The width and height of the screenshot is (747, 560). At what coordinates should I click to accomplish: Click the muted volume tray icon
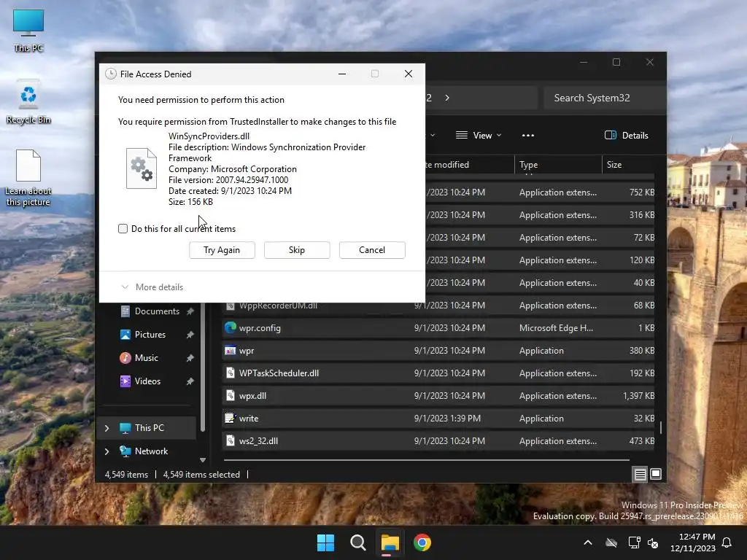click(x=653, y=542)
